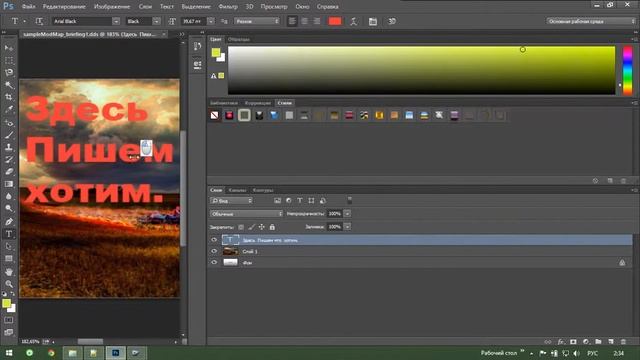Open the History panel icon
The height and width of the screenshot is (360, 640).
click(x=198, y=46)
